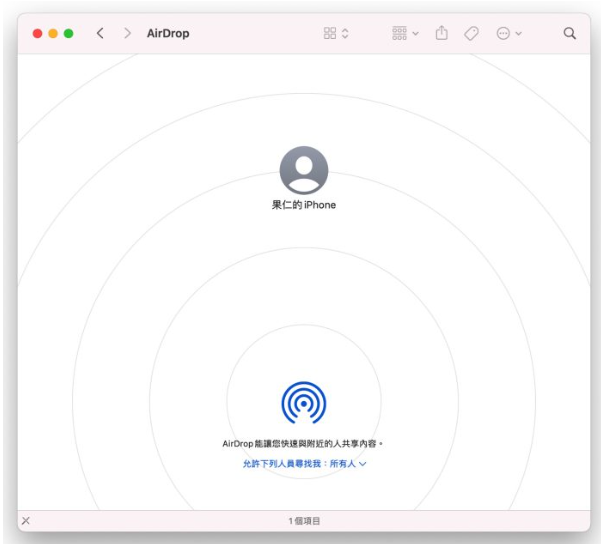This screenshot has height=544, width=601.
Task: Go back with the left chevron
Action: coord(100,33)
